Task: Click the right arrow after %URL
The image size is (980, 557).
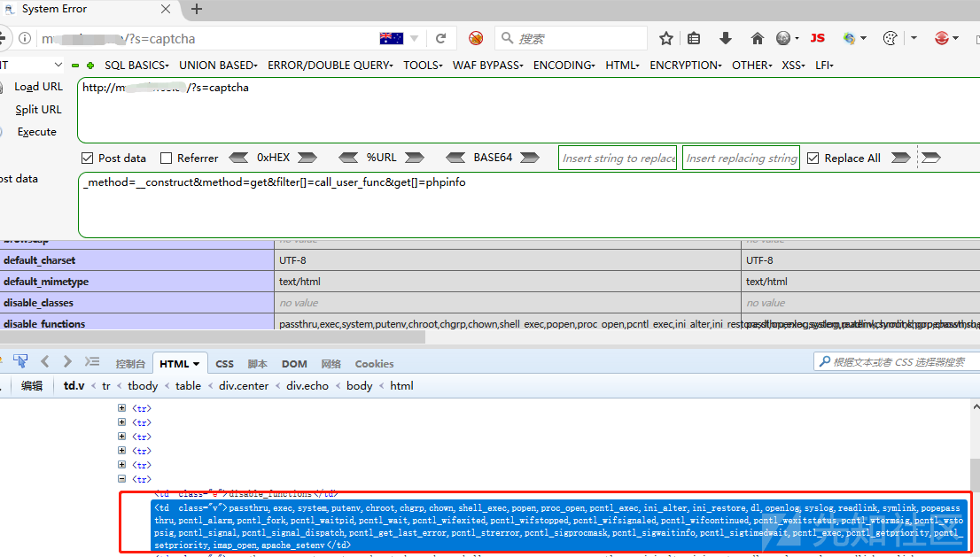Action: point(415,158)
